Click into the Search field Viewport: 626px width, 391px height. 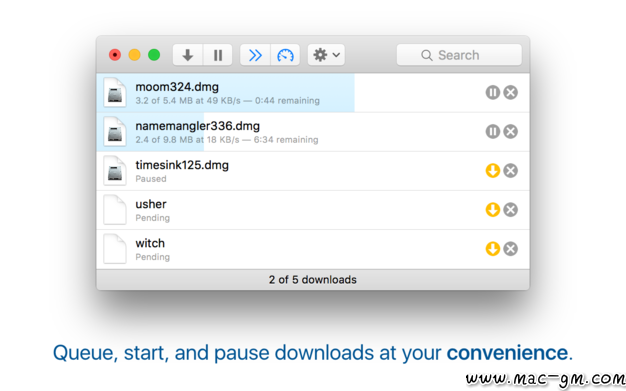[x=459, y=55]
